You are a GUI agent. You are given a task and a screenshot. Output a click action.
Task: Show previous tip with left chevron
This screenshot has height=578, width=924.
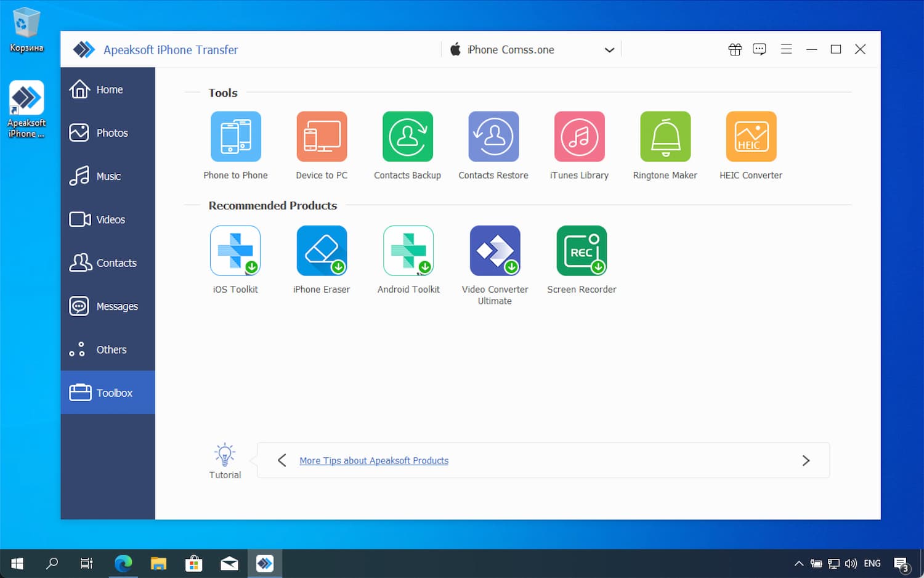(282, 460)
